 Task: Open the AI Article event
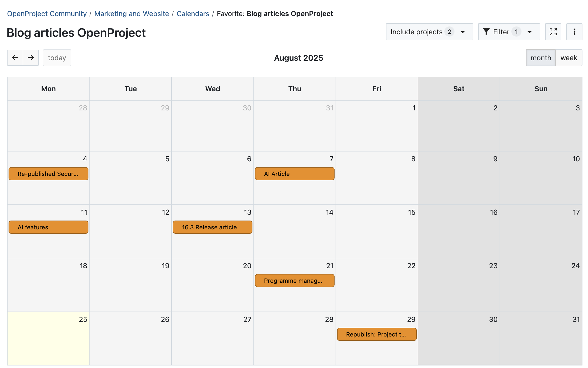point(295,174)
